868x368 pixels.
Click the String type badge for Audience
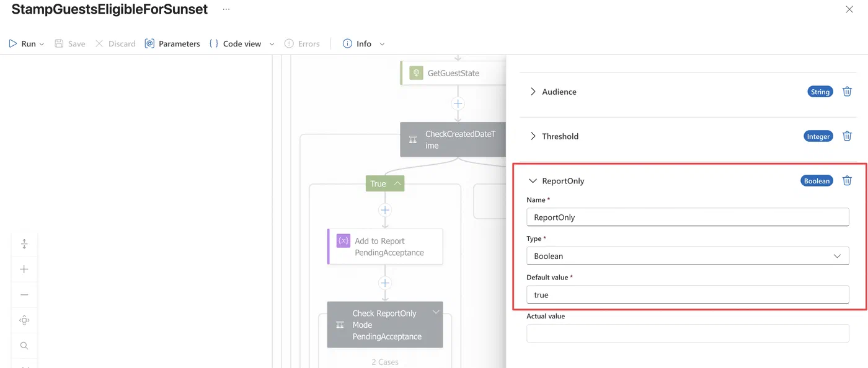[x=820, y=92]
